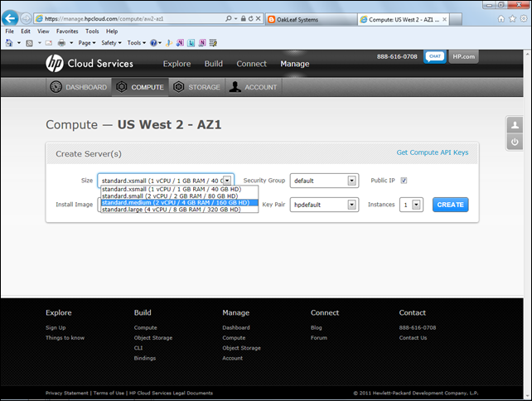Click the HP logo in the header

tap(55, 63)
